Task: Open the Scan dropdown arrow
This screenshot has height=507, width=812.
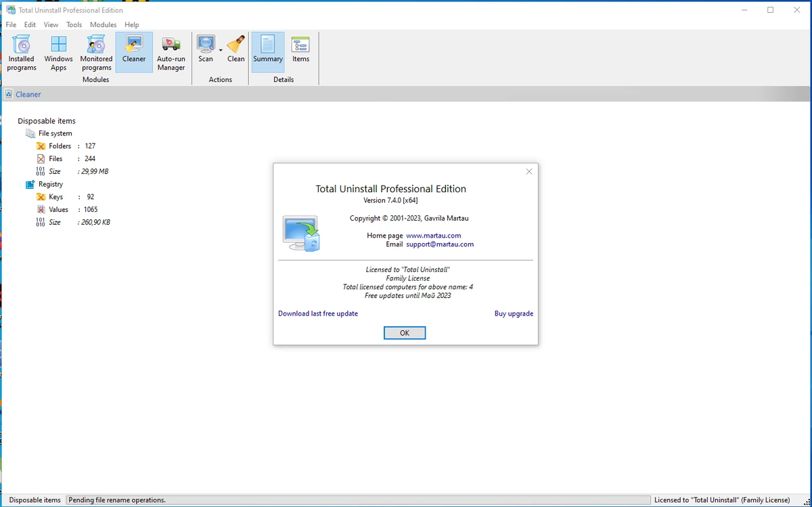Action: pos(221,51)
